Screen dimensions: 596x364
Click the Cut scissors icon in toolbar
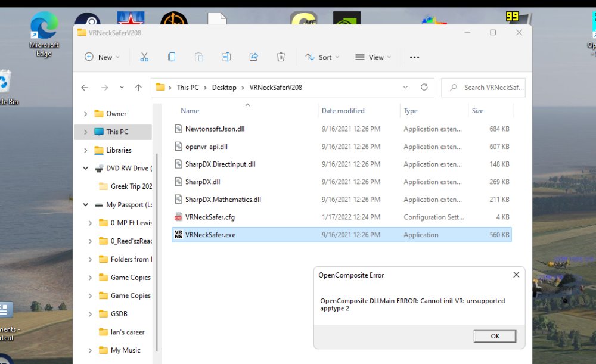pyautogui.click(x=144, y=57)
